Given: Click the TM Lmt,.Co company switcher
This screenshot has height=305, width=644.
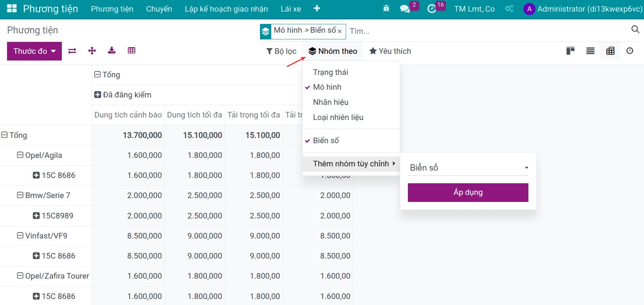Looking at the screenshot, I should (474, 9).
